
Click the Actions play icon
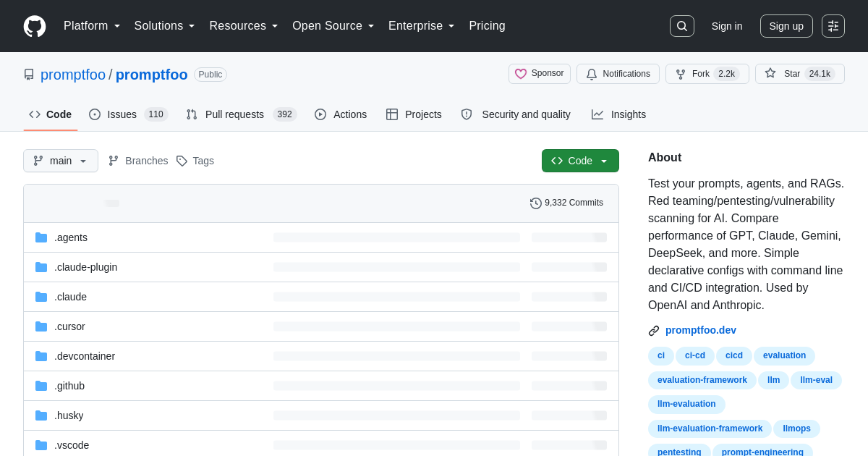click(320, 114)
